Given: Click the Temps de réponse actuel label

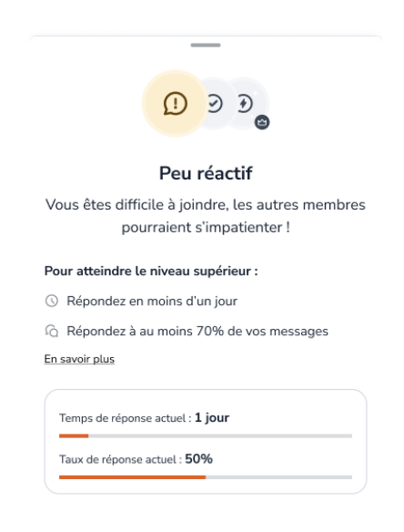Looking at the screenshot, I should (x=125, y=418).
